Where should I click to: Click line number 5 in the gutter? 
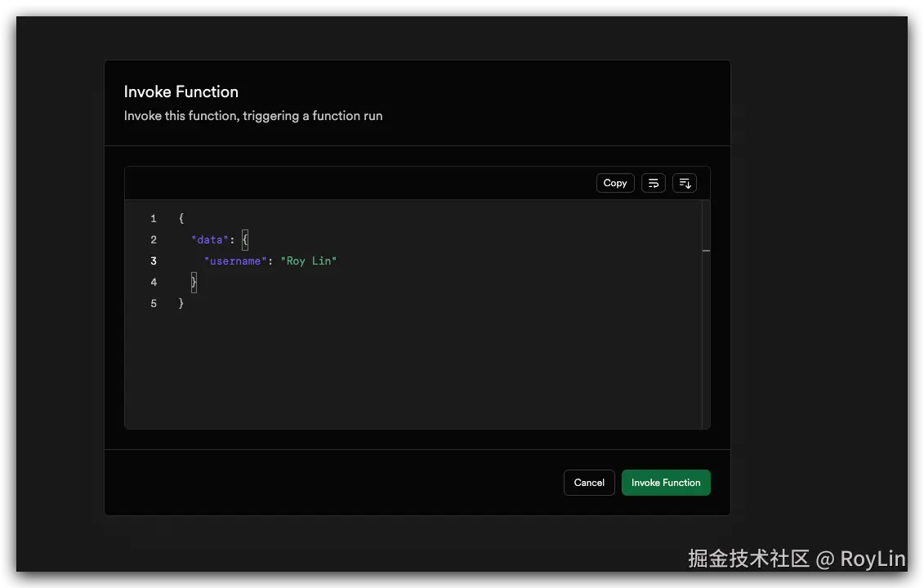[x=154, y=304]
